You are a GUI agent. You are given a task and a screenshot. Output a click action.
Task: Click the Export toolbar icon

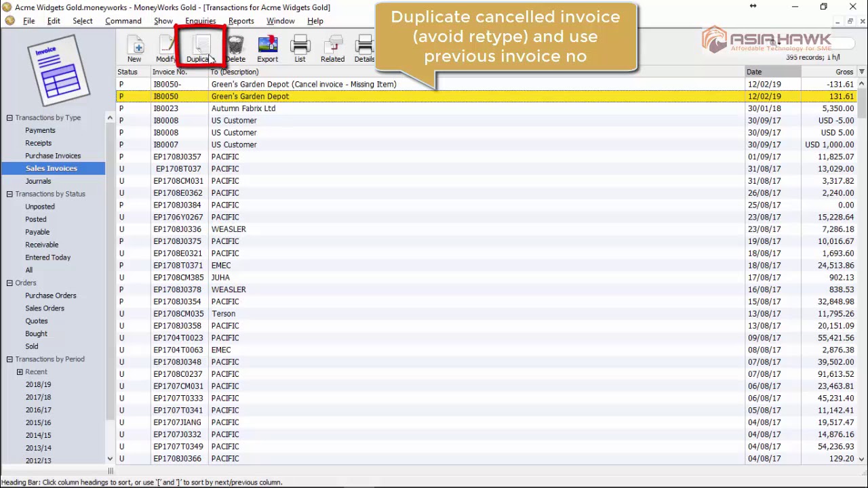pyautogui.click(x=267, y=48)
